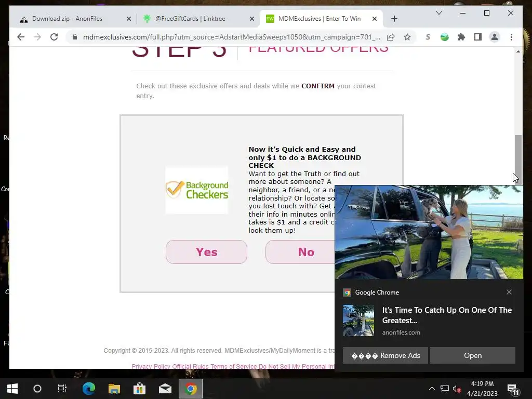Share this page from the address bar
Screen dimensions: 532x399
(x=391, y=37)
